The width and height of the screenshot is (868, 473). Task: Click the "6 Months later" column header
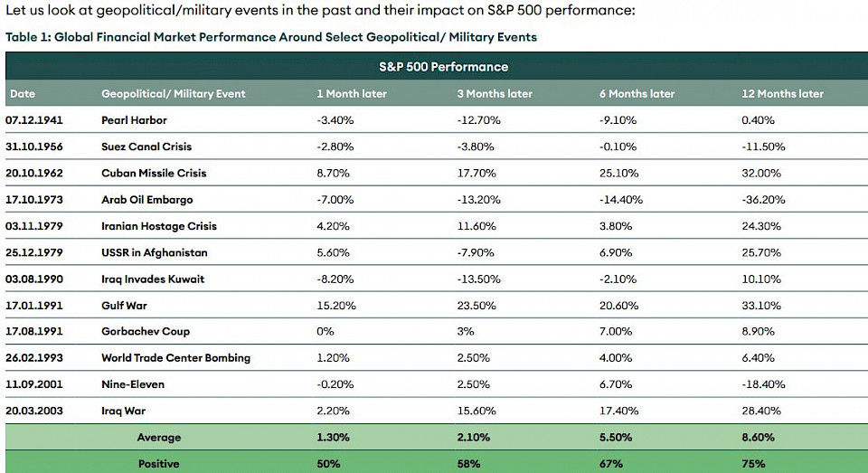[637, 94]
